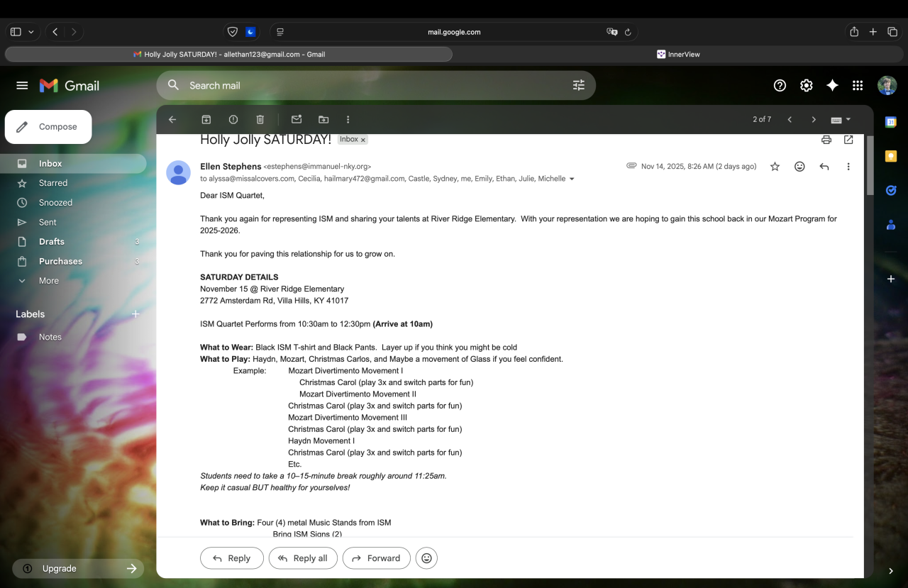Image resolution: width=908 pixels, height=588 pixels.
Task: Open More options in email toolbar
Action: pyautogui.click(x=348, y=119)
